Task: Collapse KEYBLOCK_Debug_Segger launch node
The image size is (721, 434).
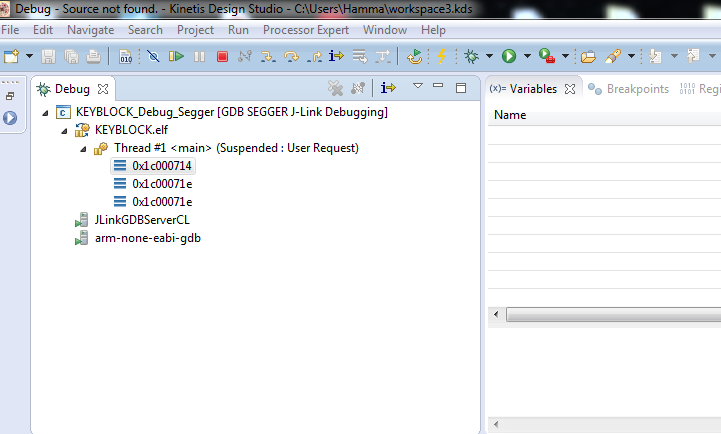Action: (x=45, y=113)
